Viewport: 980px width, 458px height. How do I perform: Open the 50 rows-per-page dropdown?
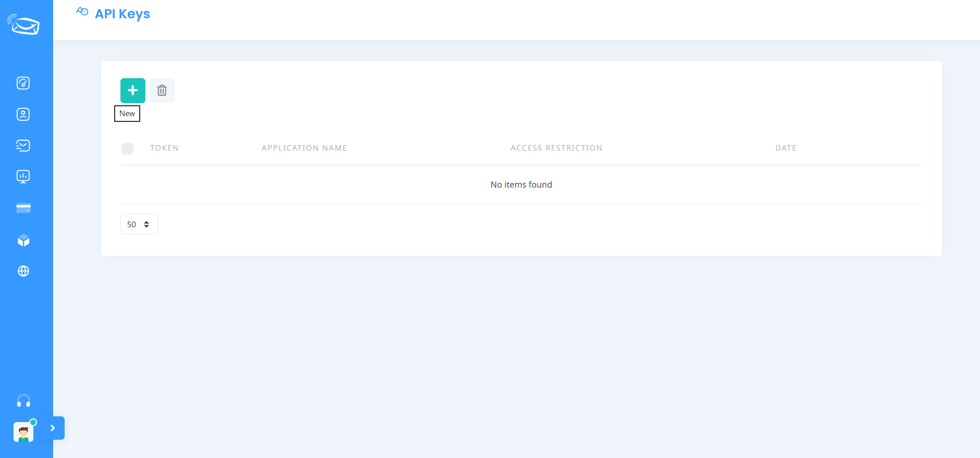click(x=139, y=224)
